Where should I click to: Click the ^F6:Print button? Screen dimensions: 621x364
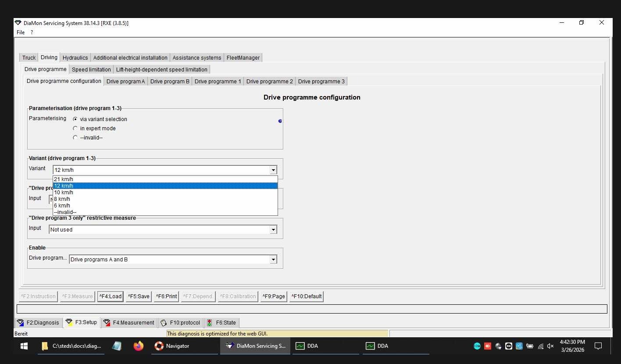(166, 296)
